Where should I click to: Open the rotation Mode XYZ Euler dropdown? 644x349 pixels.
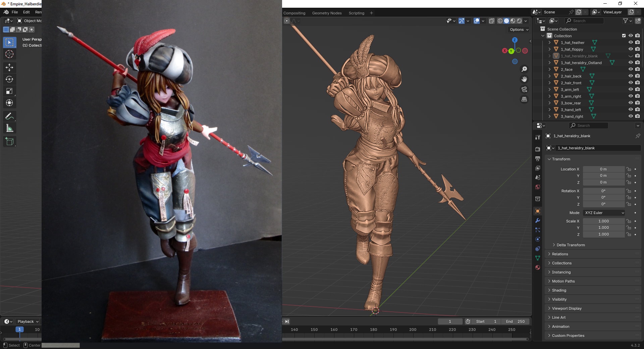[604, 213]
